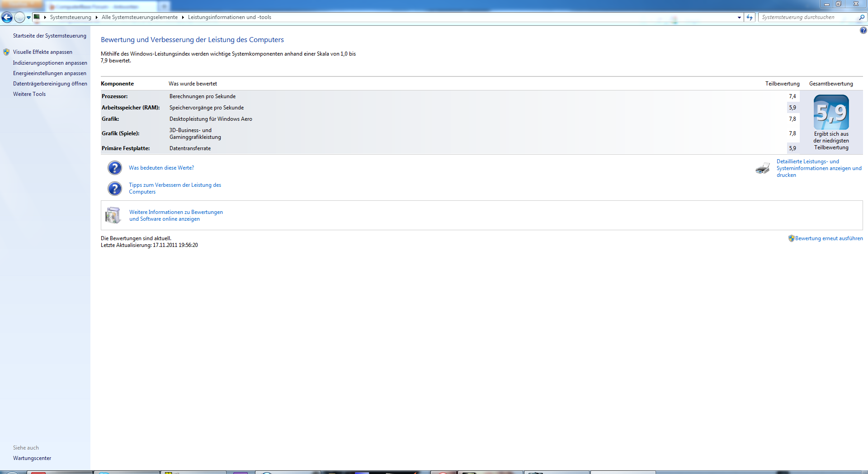Click Prozessor score 7,4
Screen dimensions: 868x474
[793, 96]
